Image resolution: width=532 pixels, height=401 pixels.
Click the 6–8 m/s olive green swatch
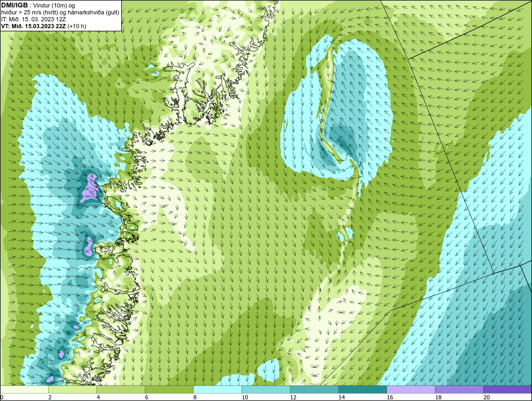(169, 389)
